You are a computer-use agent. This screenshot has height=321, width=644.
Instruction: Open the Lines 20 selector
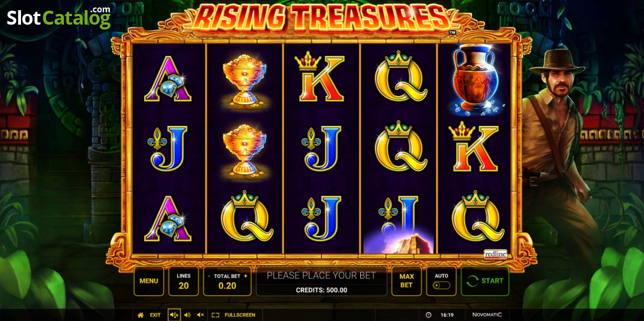(x=184, y=281)
